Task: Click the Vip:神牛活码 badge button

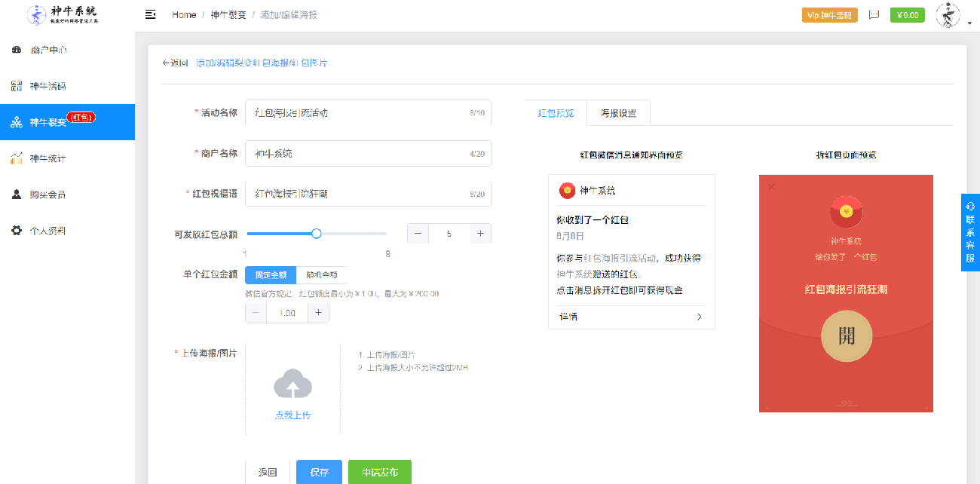Action: click(830, 14)
